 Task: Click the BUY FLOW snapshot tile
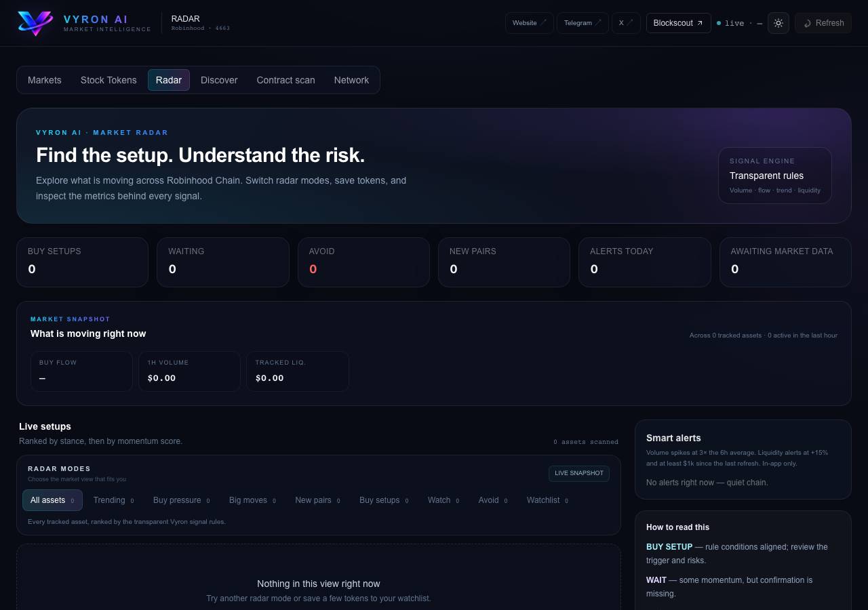tap(81, 371)
